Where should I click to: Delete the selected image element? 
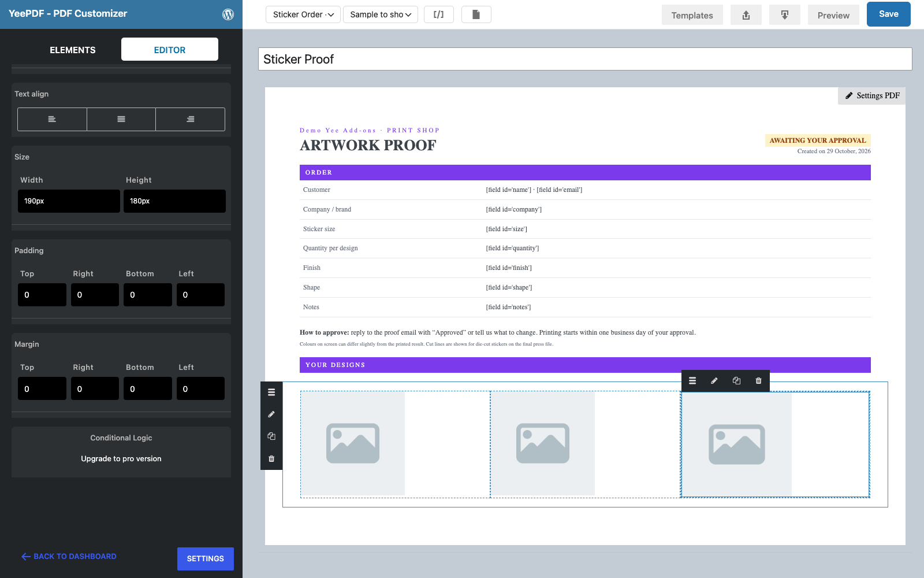click(x=759, y=381)
